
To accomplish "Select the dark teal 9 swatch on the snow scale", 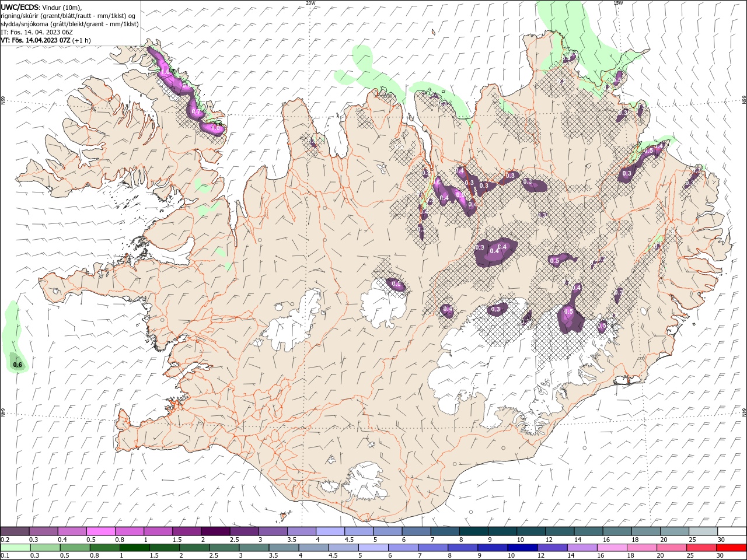I will (502, 531).
